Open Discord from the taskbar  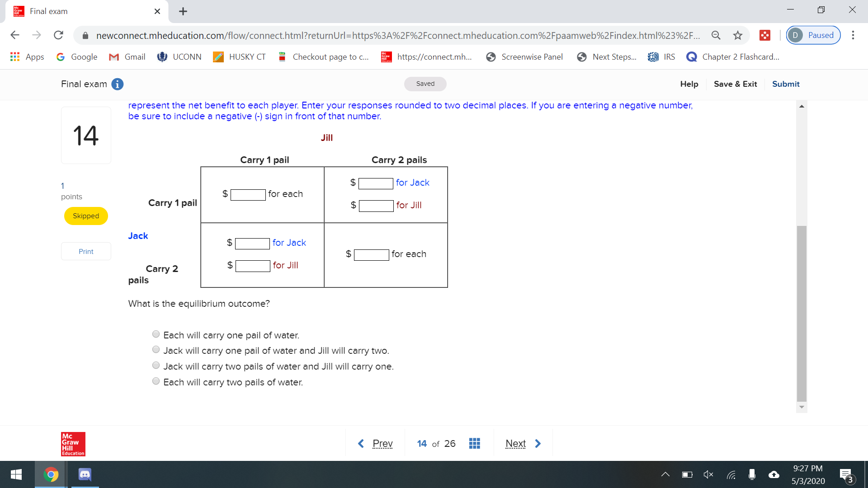pos(84,474)
